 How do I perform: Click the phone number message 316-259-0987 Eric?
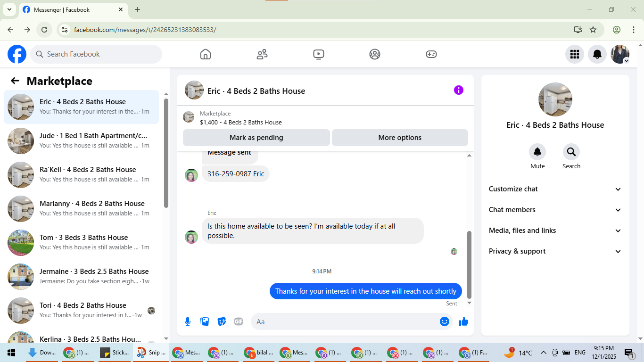pos(236,174)
